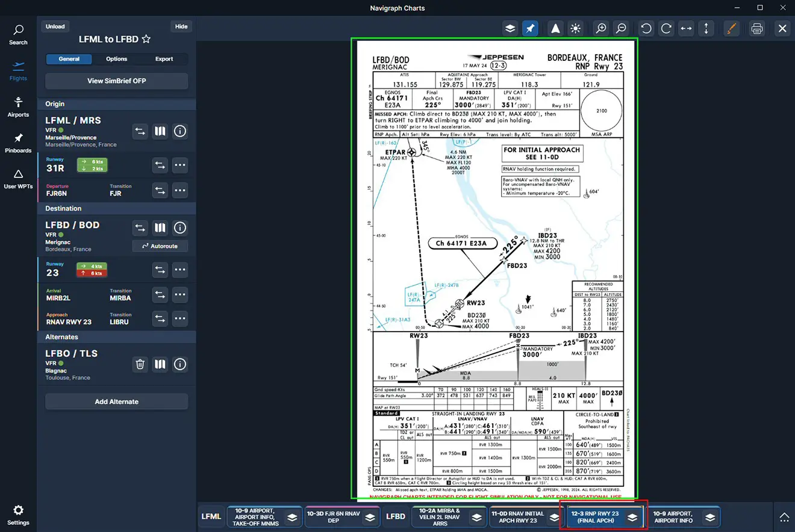Expand the pinned charts tray chevron

784,517
